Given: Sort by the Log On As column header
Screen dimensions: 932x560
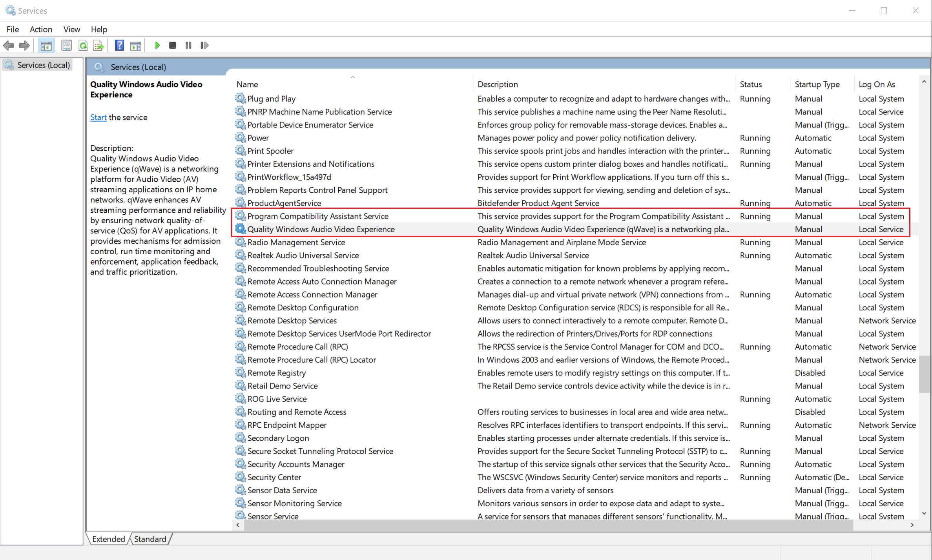Looking at the screenshot, I should tap(886, 84).
